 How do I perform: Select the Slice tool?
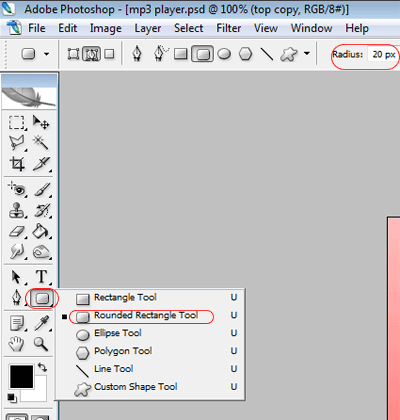pyautogui.click(x=42, y=164)
